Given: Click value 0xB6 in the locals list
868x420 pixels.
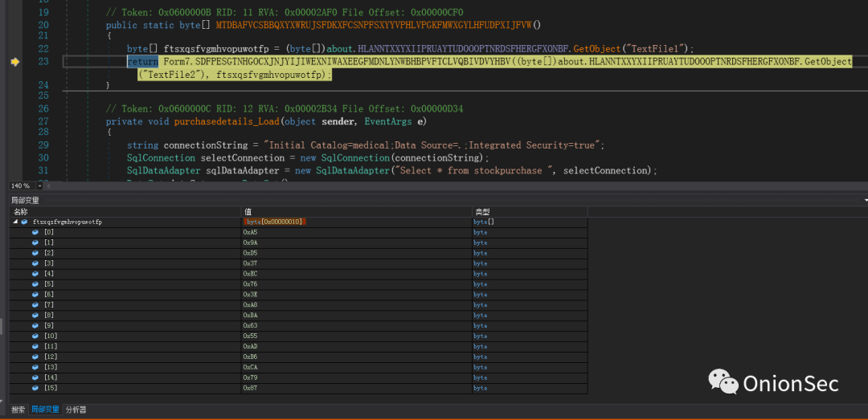Looking at the screenshot, I should click(x=250, y=357).
